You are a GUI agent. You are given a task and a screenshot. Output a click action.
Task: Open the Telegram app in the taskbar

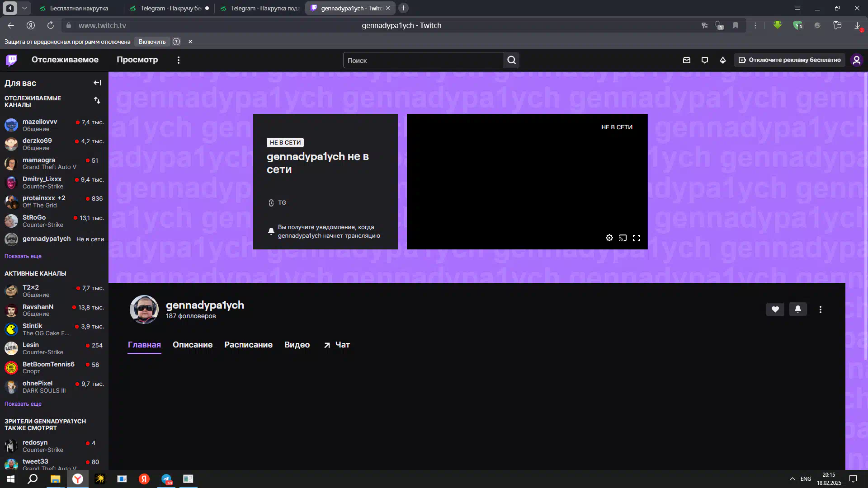point(166,479)
